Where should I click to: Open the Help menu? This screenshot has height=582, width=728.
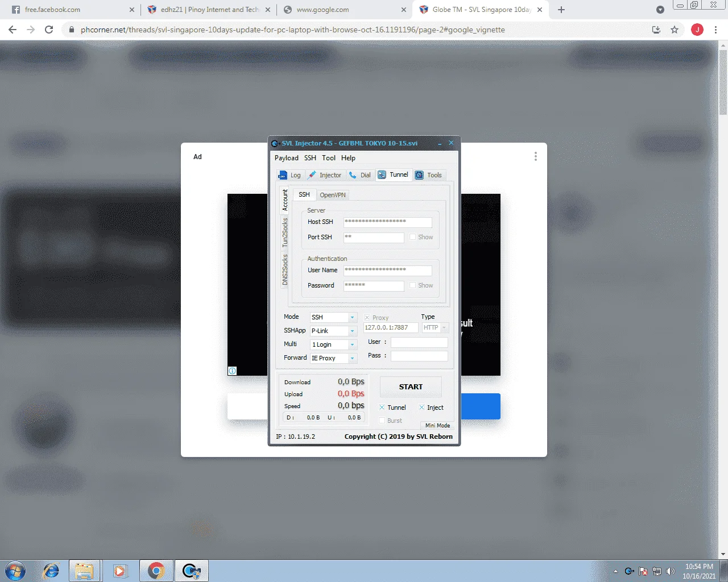point(348,158)
